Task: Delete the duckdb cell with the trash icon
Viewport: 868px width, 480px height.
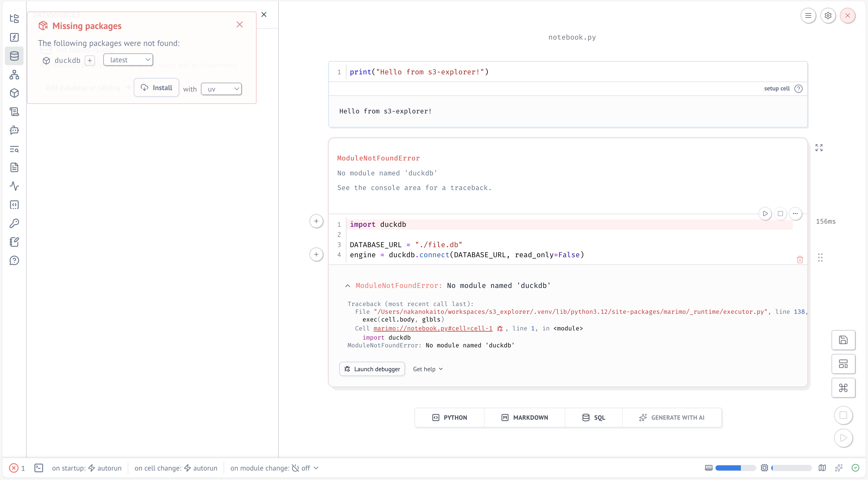Action: click(800, 260)
